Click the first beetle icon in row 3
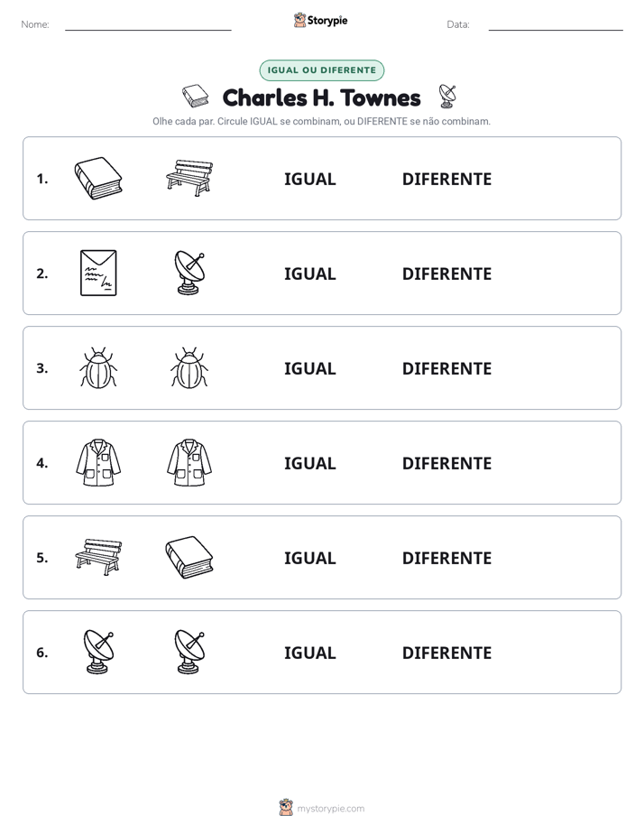The height and width of the screenshot is (834, 644). 98,367
